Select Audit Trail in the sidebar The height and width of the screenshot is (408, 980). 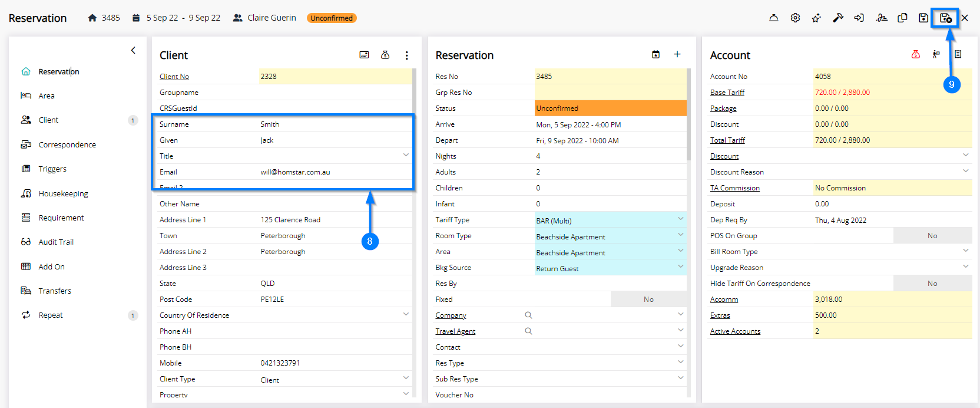point(56,242)
